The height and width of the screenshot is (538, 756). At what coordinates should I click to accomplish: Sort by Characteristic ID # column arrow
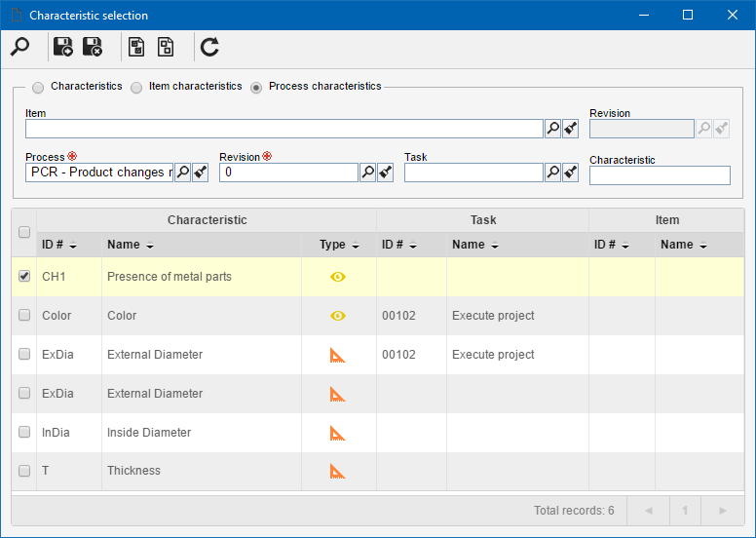coord(73,246)
